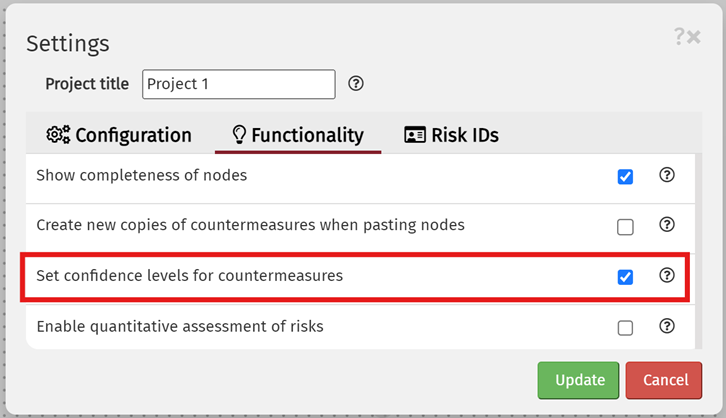Switch to the Configuration tab

tap(119, 135)
